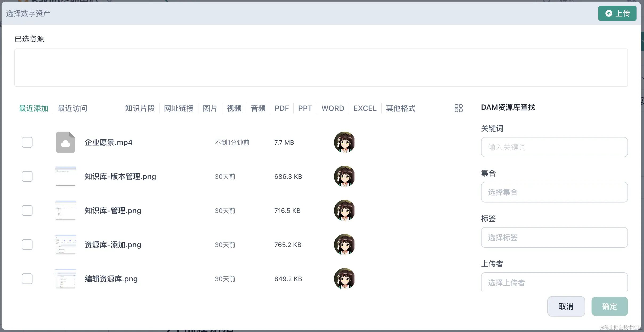644x332 pixels.
Task: Expand the 选择标签 selector
Action: [x=554, y=237]
